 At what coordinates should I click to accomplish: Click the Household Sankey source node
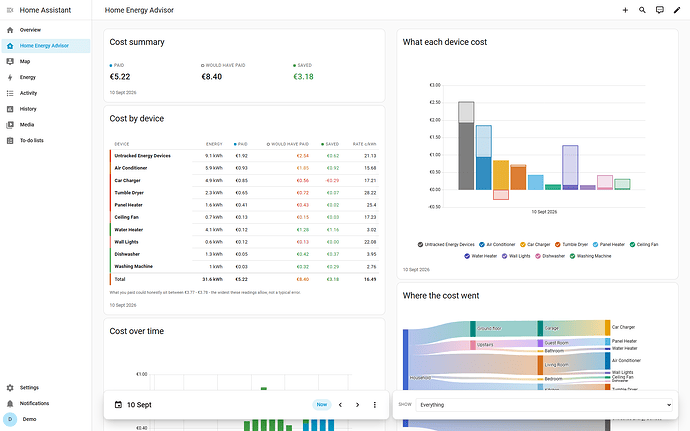tap(406, 378)
